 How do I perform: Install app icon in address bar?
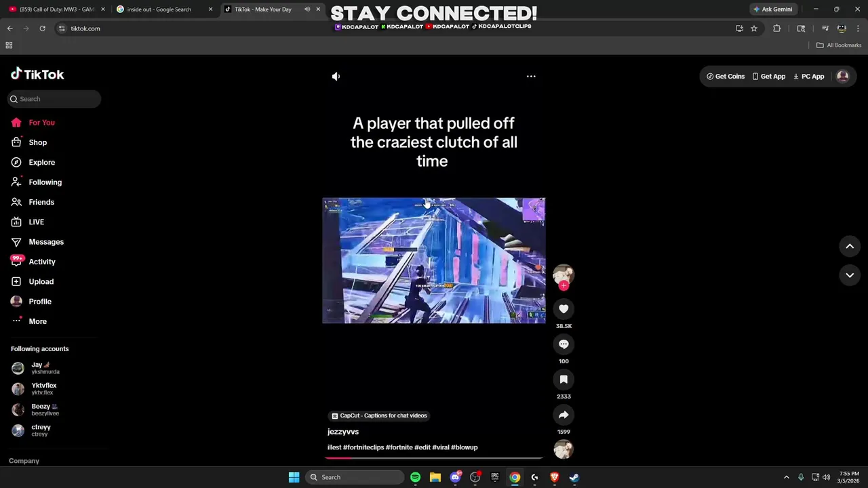739,28
